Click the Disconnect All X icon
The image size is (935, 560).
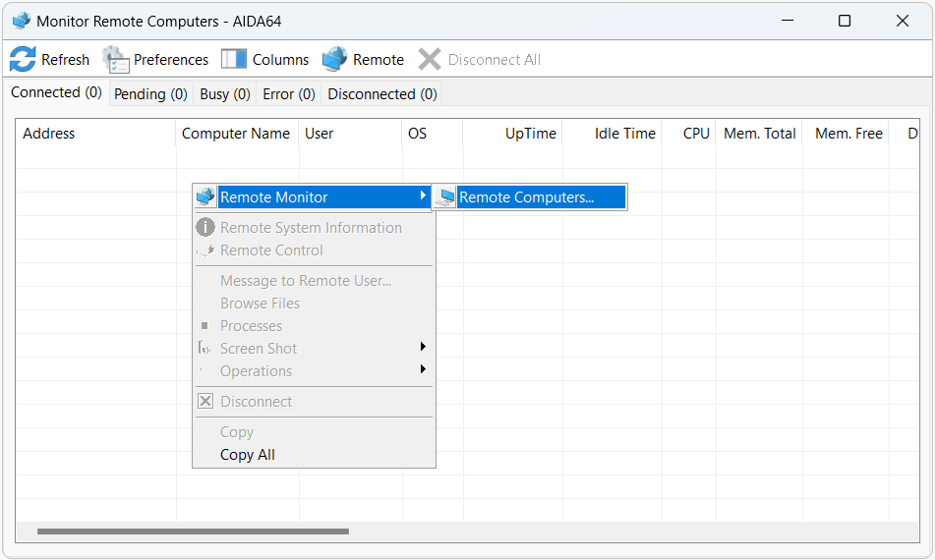430,59
